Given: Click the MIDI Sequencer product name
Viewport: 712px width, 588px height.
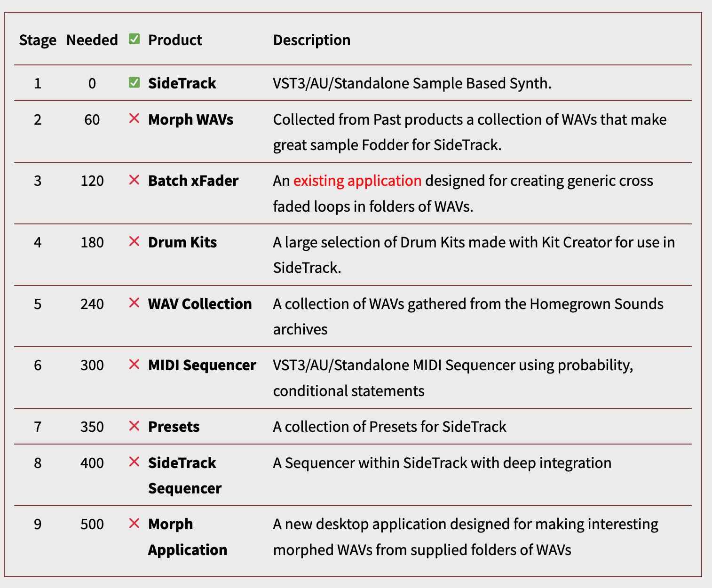Looking at the screenshot, I should point(202,365).
